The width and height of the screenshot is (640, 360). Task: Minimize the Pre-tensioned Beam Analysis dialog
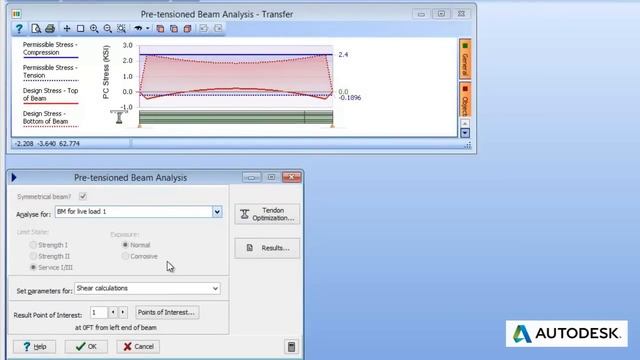pyautogui.click(x=251, y=177)
